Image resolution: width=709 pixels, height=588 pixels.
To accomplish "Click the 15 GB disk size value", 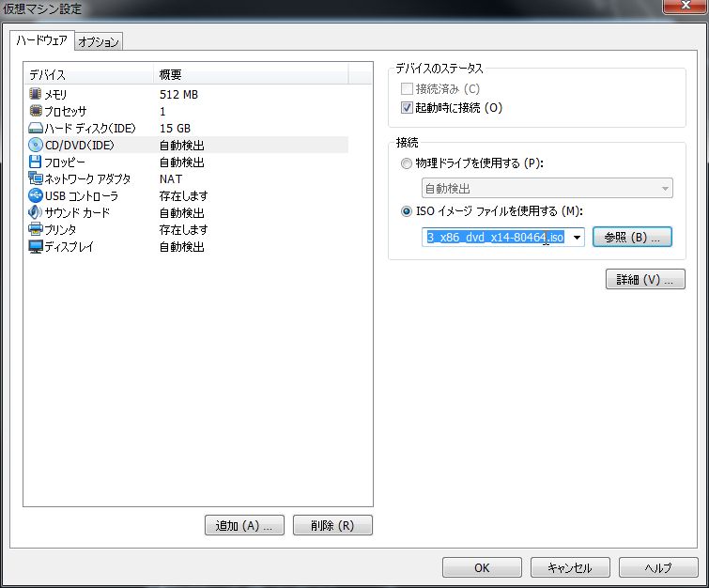I will click(175, 129).
